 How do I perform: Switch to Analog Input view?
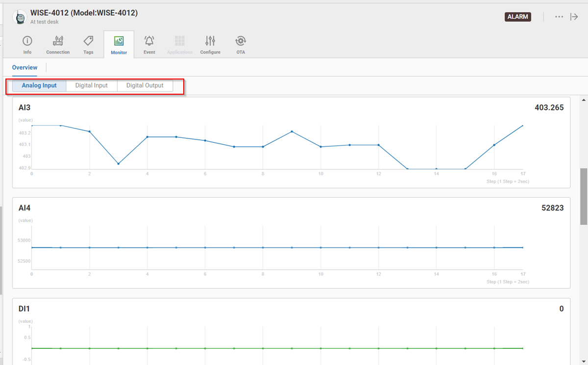(x=39, y=85)
